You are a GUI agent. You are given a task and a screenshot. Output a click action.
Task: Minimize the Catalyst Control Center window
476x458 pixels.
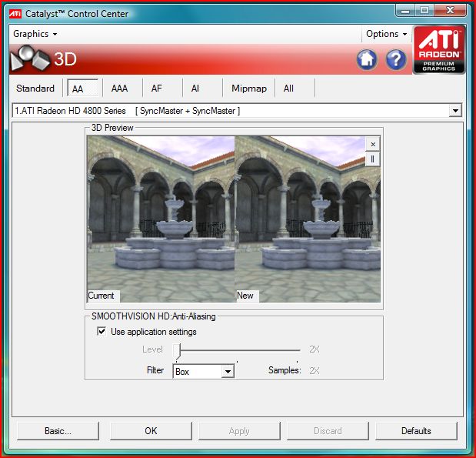tap(405, 11)
